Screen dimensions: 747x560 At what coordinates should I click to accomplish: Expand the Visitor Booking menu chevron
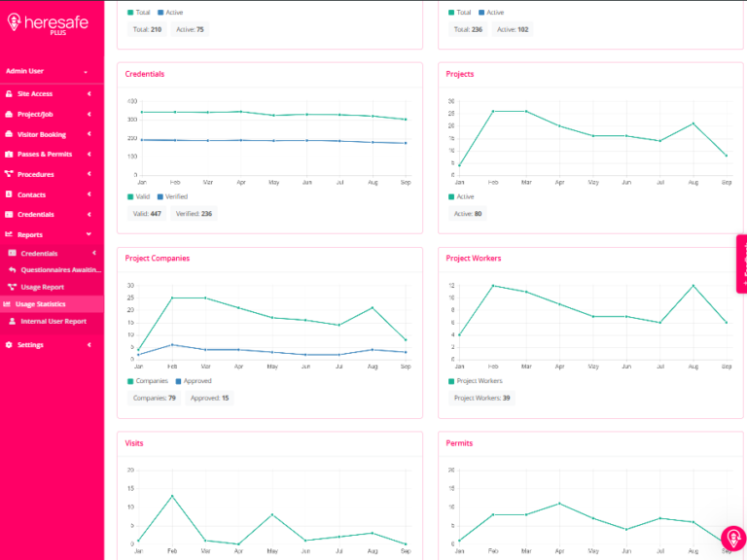point(89,134)
